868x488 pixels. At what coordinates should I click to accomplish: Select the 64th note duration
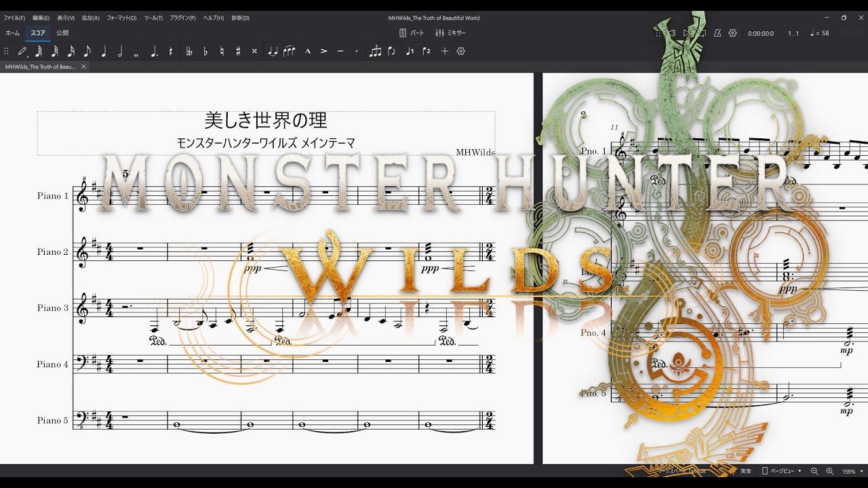coord(39,51)
